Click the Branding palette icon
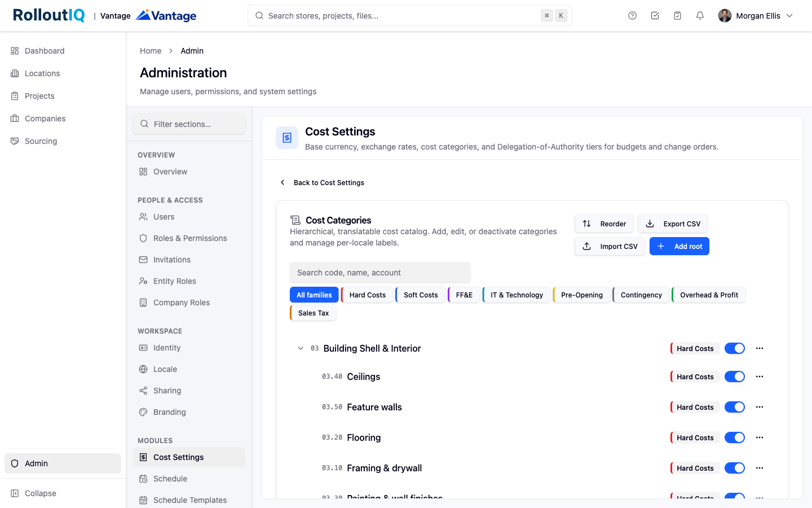The height and width of the screenshot is (508, 812). (x=143, y=412)
